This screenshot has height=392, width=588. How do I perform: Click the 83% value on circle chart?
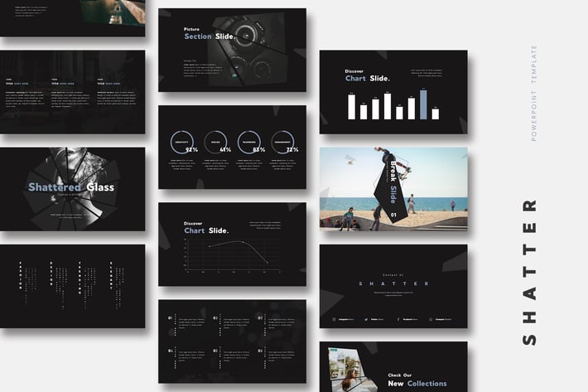click(258, 150)
